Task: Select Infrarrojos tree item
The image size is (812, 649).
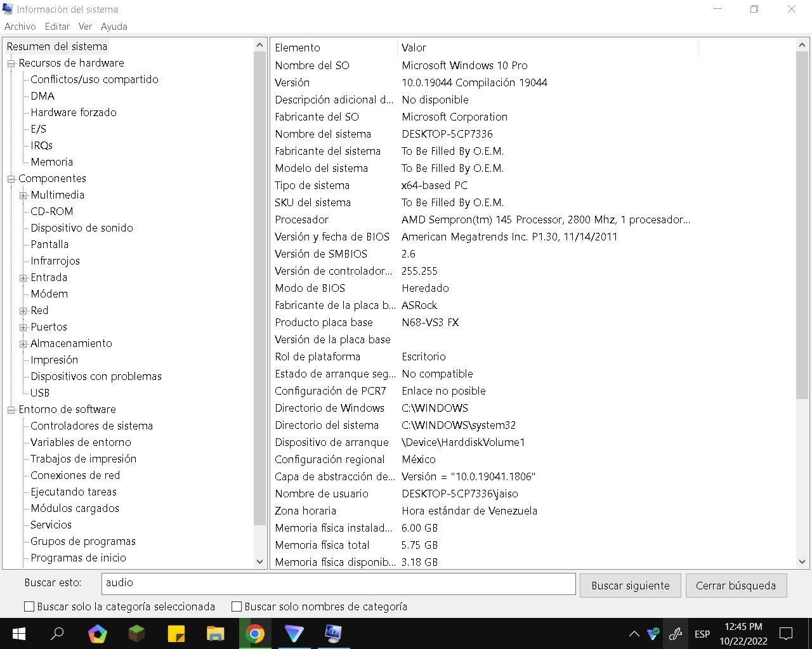Action: (55, 261)
